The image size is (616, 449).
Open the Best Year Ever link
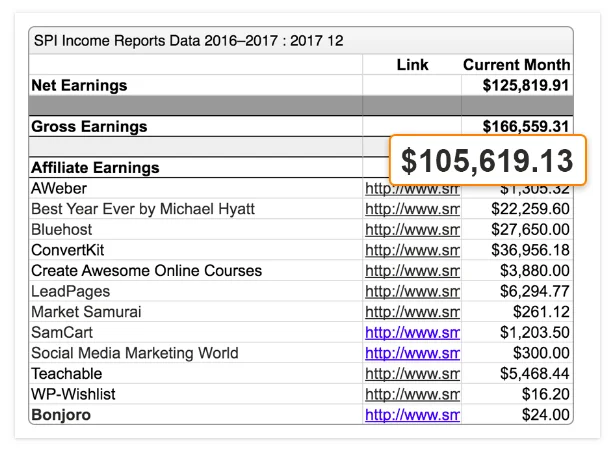point(412,209)
